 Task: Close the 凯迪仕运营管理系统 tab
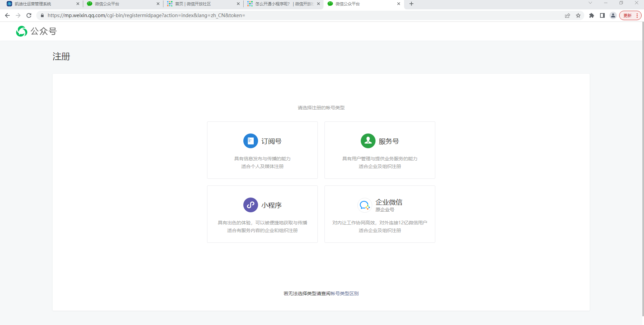point(78,4)
